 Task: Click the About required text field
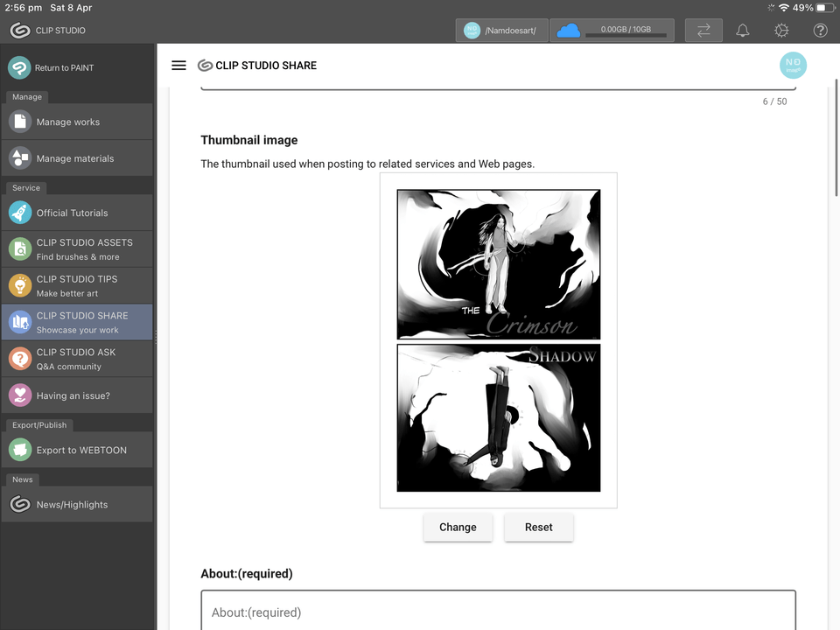(x=498, y=612)
